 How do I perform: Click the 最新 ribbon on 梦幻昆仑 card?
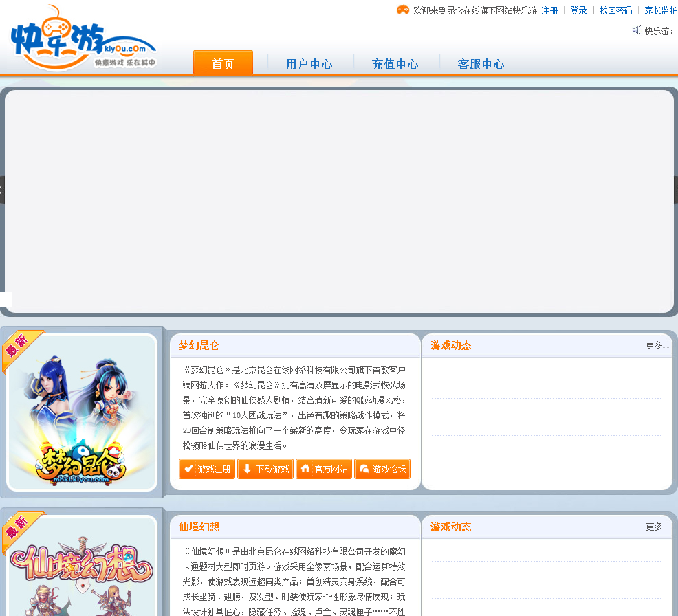(x=19, y=348)
